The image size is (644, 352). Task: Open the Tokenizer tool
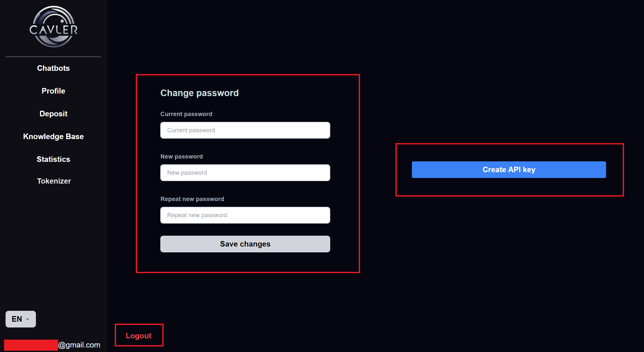click(x=54, y=181)
